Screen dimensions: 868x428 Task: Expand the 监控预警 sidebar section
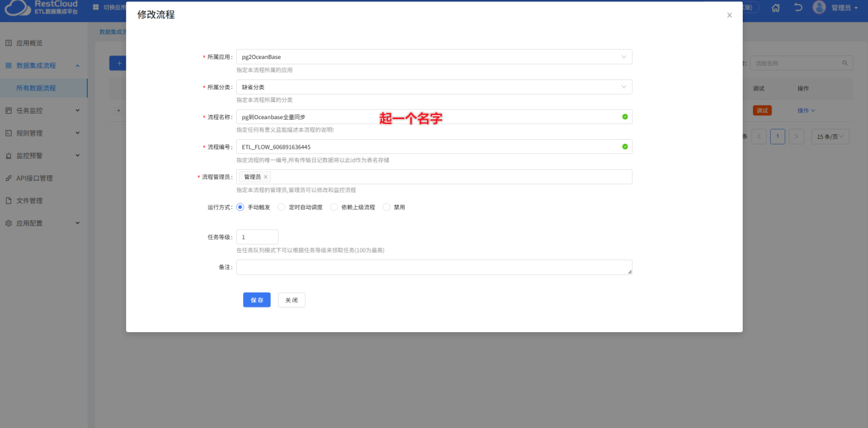tap(77, 155)
